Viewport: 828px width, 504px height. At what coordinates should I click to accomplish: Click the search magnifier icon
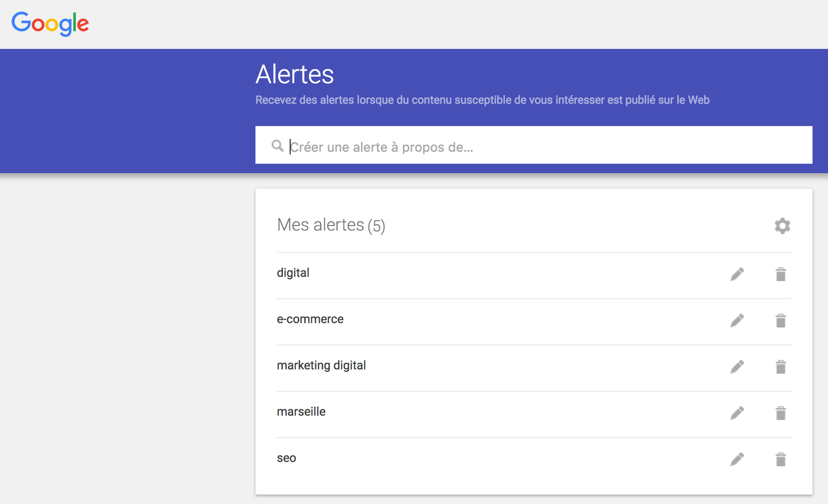277,146
